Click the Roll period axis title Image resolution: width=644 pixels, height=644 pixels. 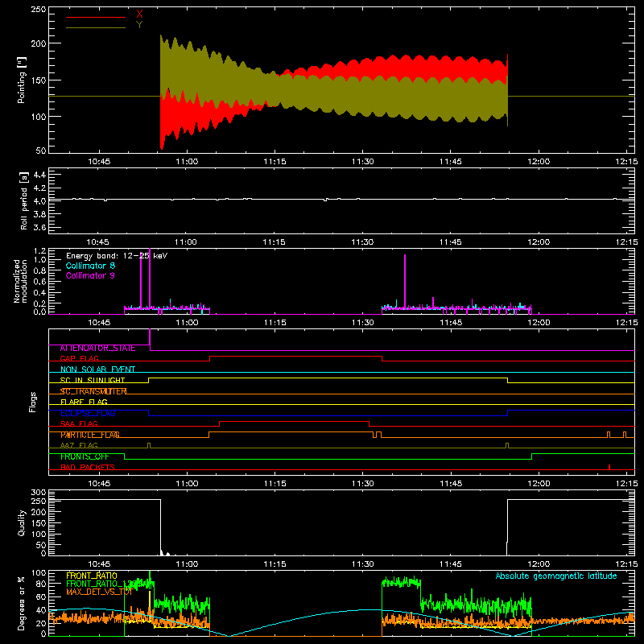coord(24,200)
